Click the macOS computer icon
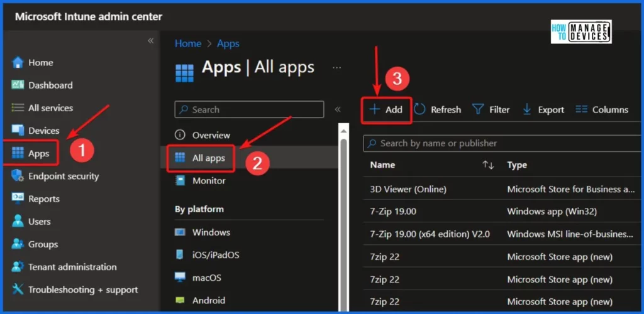 pyautogui.click(x=180, y=278)
